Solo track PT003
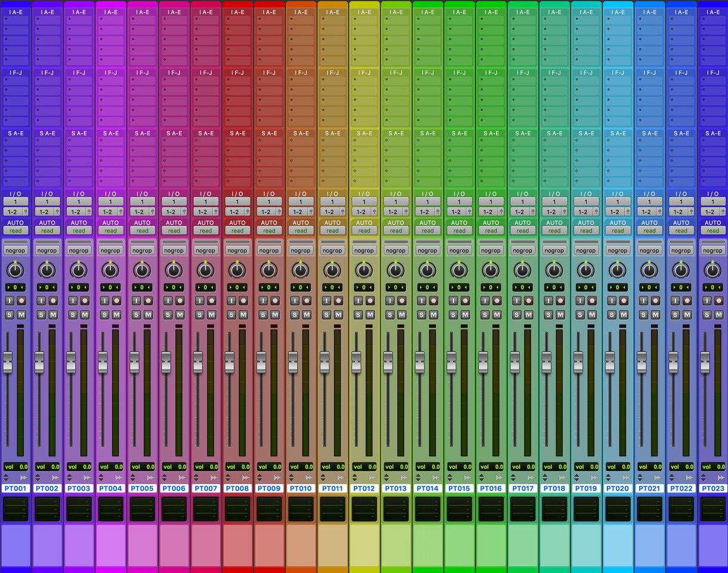The width and height of the screenshot is (728, 573). [x=73, y=315]
